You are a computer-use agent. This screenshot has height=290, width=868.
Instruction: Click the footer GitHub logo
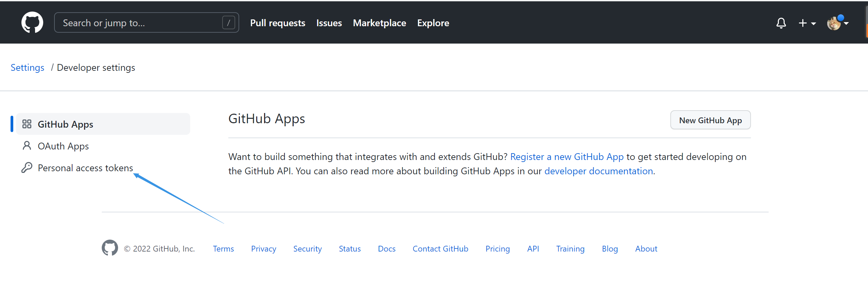[110, 248]
